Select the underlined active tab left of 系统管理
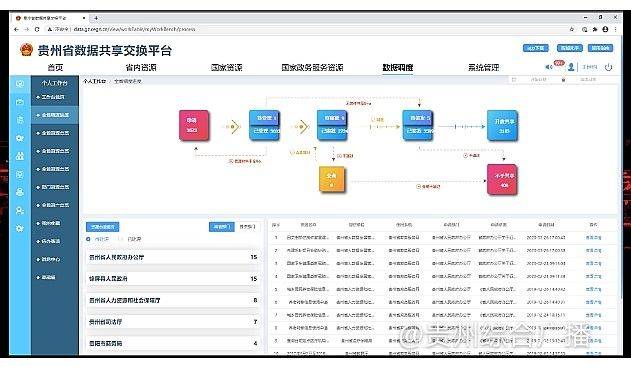631x367 pixels. [x=398, y=67]
